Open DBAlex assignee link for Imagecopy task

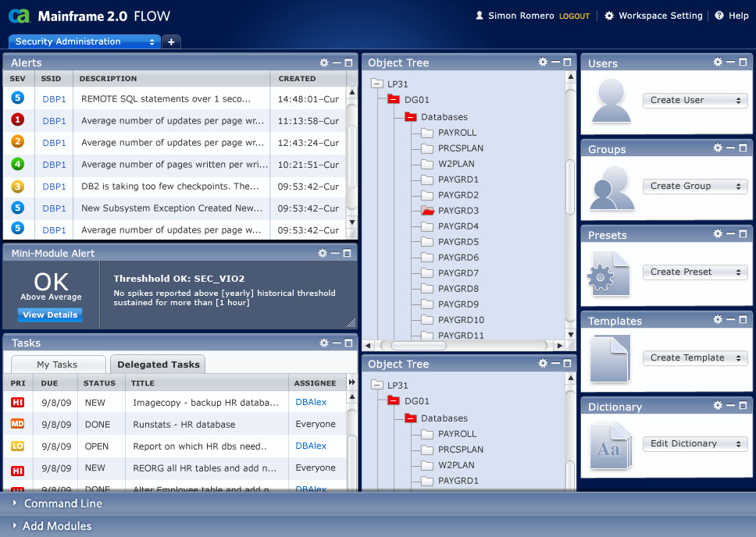(311, 402)
